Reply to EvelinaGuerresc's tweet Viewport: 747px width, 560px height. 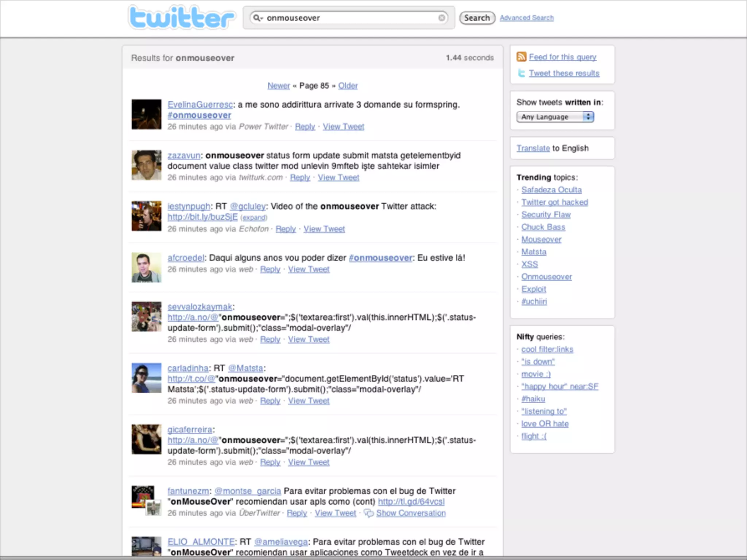[x=305, y=127]
